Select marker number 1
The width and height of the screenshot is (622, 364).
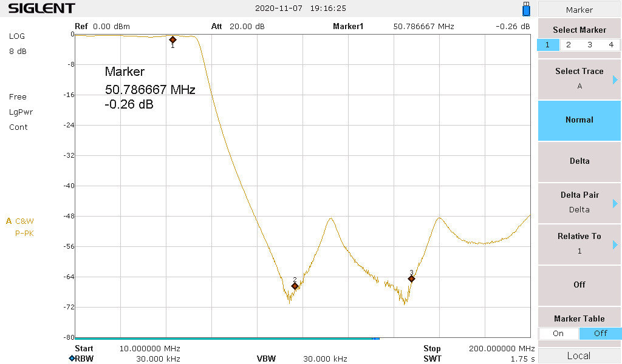click(547, 45)
